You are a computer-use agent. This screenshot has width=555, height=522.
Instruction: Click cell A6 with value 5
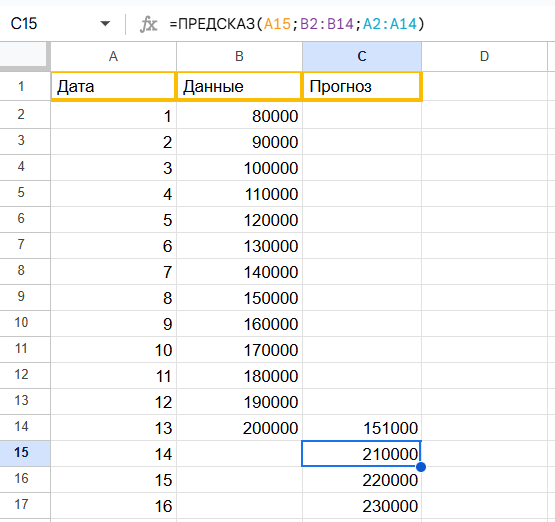tap(113, 219)
